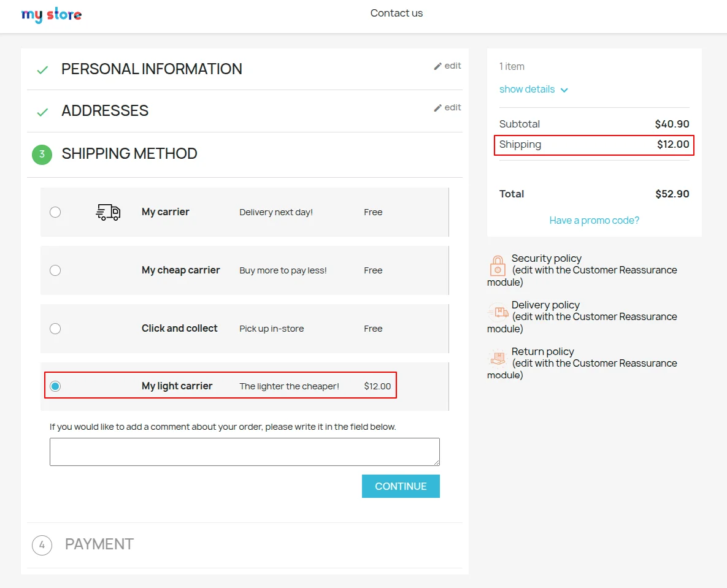
Task: Open the Personal Information step heading
Action: [152, 69]
